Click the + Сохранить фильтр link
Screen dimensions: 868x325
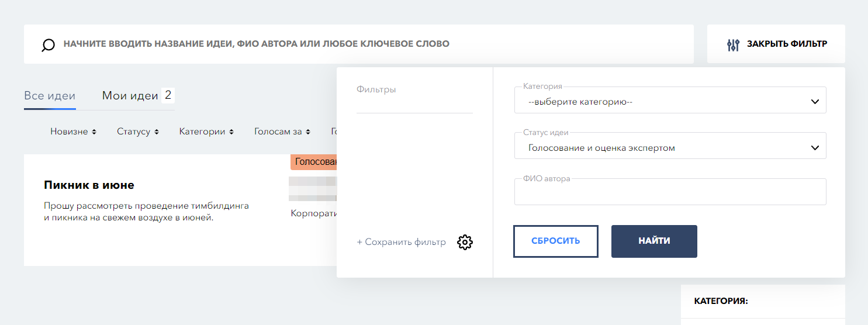[401, 242]
